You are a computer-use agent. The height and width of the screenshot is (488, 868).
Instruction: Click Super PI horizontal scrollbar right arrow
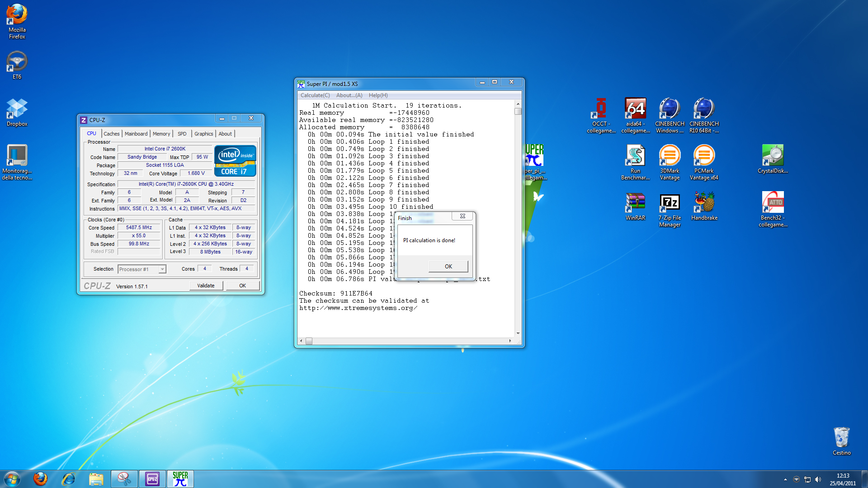[510, 341]
